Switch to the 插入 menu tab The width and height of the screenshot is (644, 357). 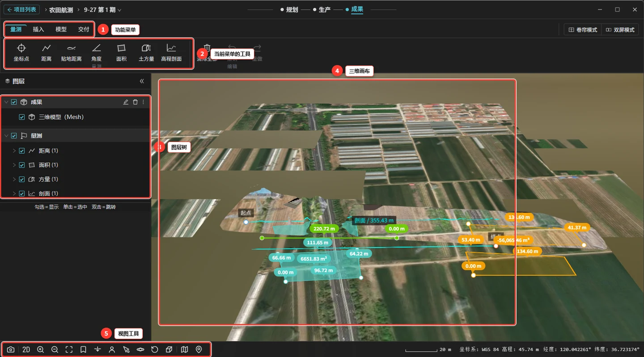(x=38, y=29)
